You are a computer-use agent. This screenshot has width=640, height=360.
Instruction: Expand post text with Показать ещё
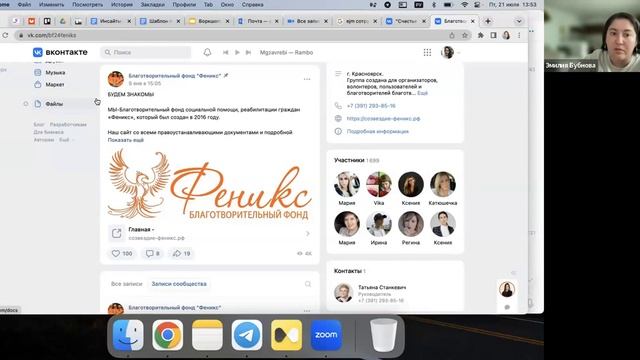click(126, 140)
